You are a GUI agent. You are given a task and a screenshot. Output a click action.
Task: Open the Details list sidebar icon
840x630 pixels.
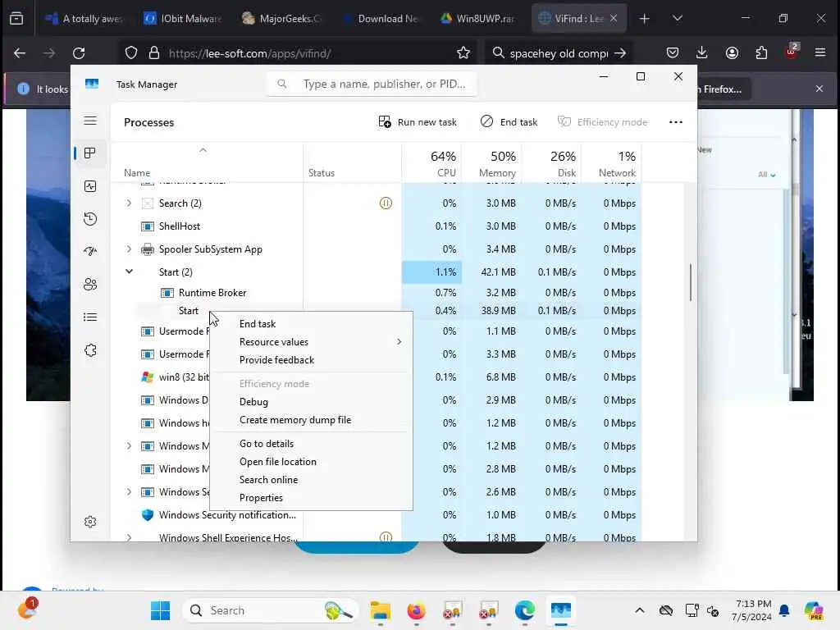[90, 317]
